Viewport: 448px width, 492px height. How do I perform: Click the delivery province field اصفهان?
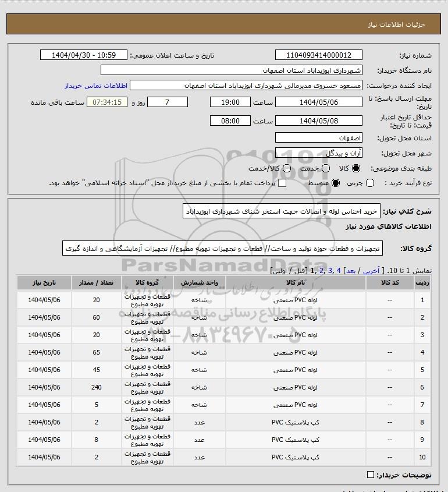318,138
